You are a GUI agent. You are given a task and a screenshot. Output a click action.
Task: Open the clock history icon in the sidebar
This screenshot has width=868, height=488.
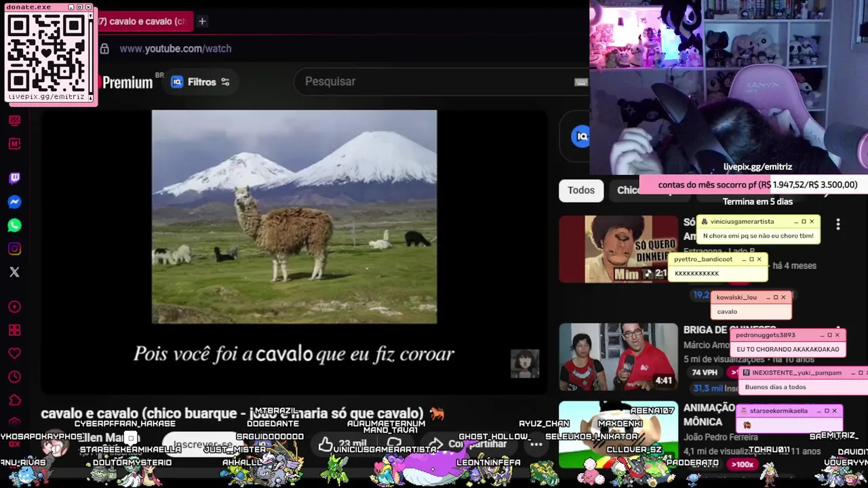coord(14,377)
